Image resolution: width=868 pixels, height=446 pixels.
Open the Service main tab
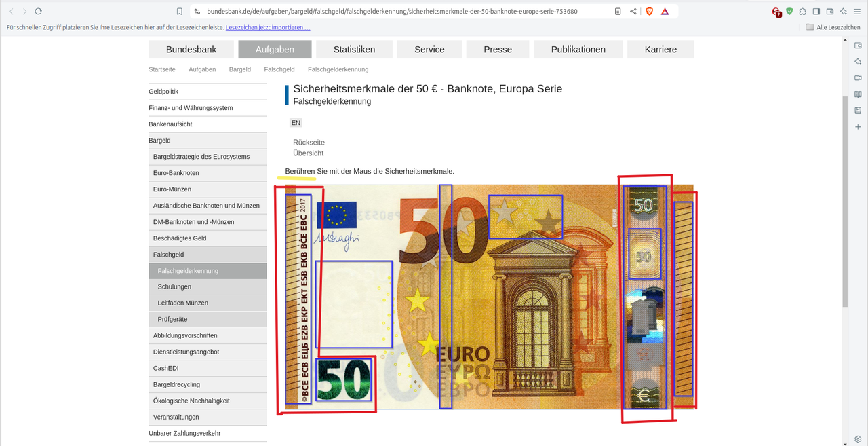click(429, 50)
